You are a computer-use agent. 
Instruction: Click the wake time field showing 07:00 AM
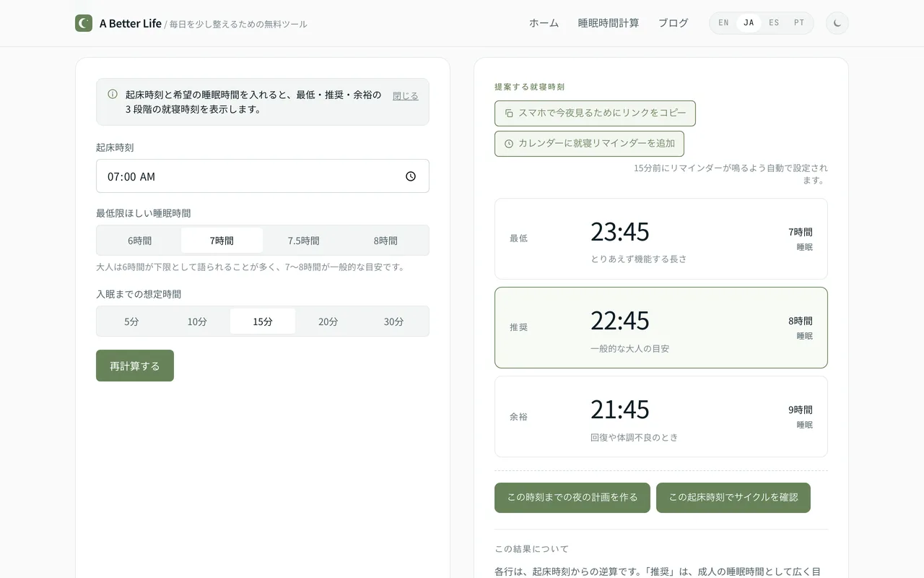263,176
